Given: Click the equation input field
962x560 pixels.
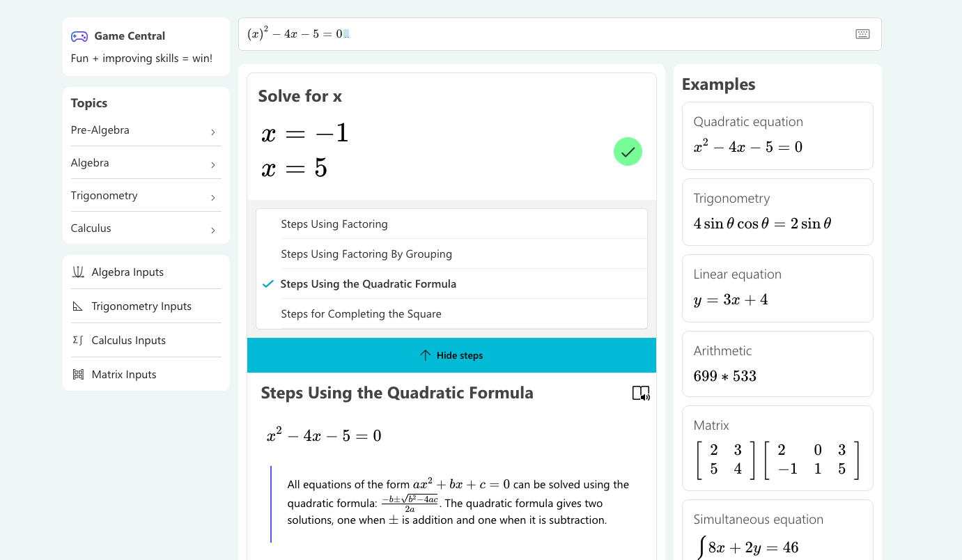Looking at the screenshot, I should [543, 34].
